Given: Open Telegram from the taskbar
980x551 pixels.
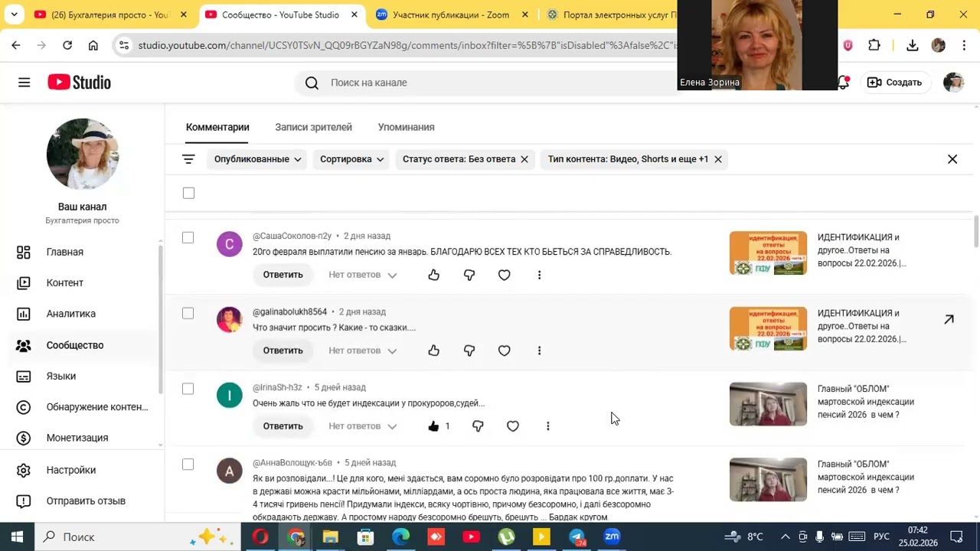Looking at the screenshot, I should pos(577,537).
